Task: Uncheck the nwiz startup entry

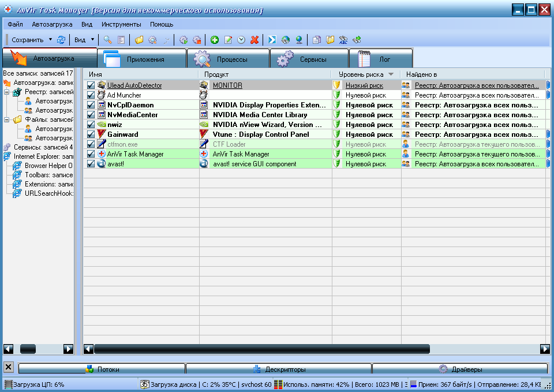Action: (x=91, y=125)
